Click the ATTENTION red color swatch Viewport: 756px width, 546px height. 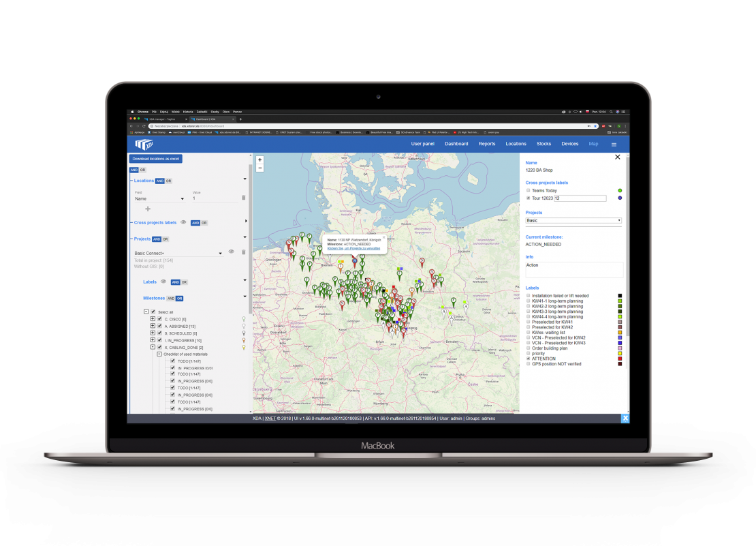[x=620, y=359]
